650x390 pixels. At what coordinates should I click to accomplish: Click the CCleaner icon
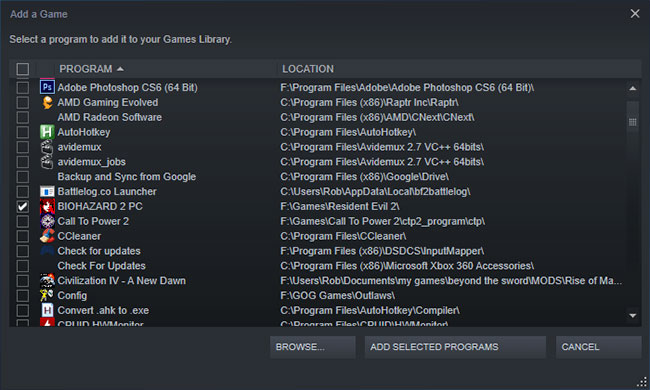pos(47,236)
